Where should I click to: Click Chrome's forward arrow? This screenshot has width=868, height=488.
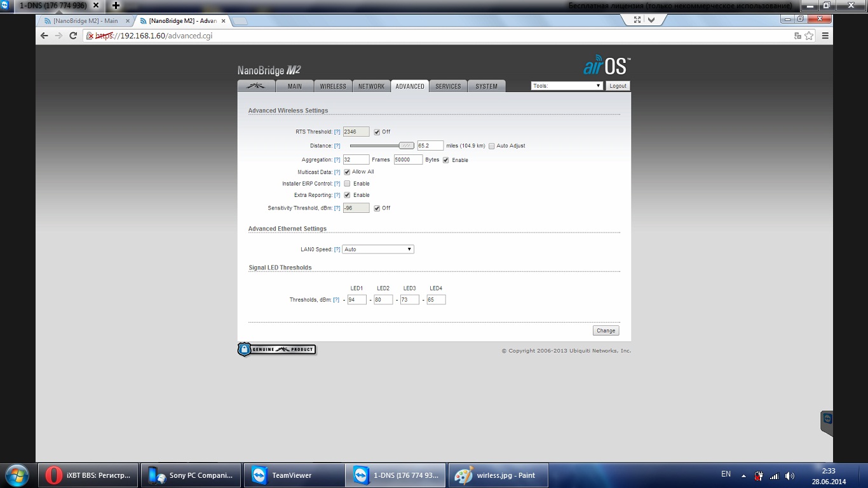(x=58, y=36)
